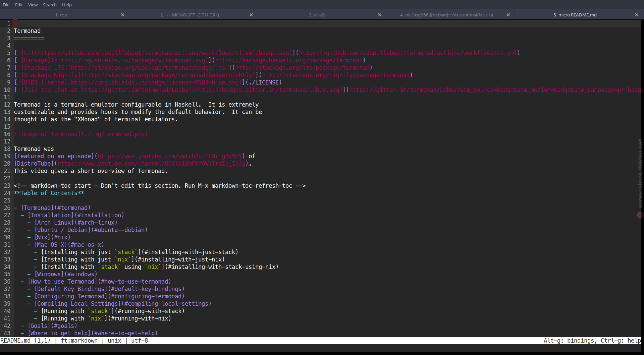Open the Search menu
Viewport: 644px width, 355px height.
tap(50, 5)
